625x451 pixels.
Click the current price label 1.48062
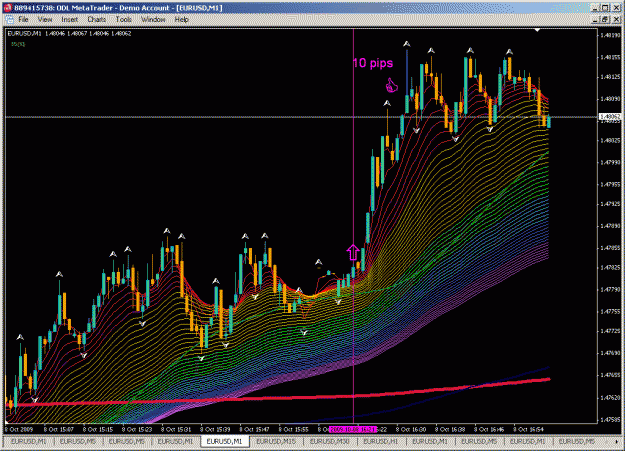tap(610, 117)
